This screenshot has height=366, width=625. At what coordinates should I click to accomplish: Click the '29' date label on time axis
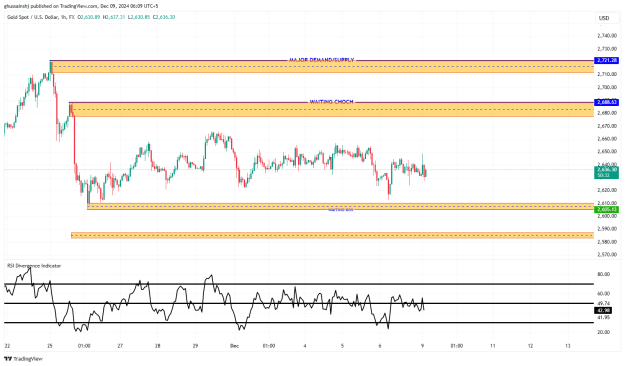click(x=195, y=346)
